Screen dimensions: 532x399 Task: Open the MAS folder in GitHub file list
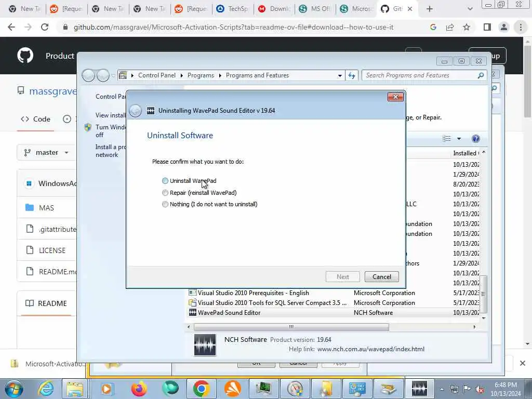point(46,208)
